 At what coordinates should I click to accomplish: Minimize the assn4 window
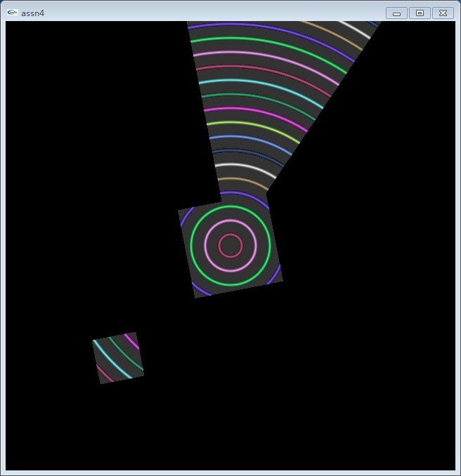coord(396,13)
